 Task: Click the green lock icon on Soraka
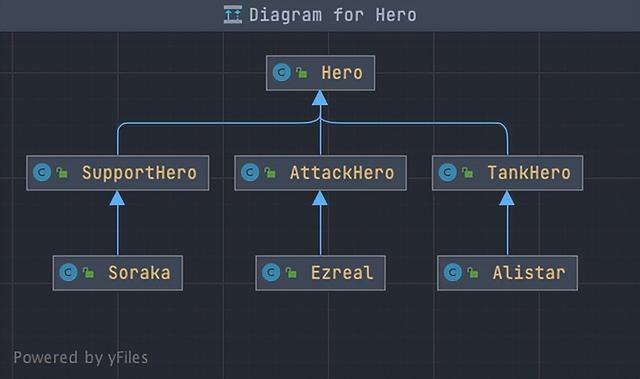89,273
